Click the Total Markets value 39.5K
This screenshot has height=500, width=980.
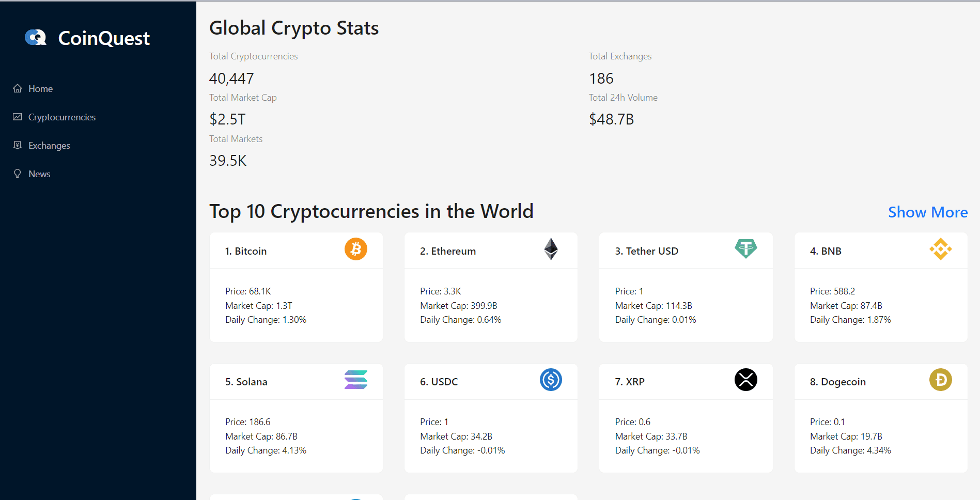228,161
